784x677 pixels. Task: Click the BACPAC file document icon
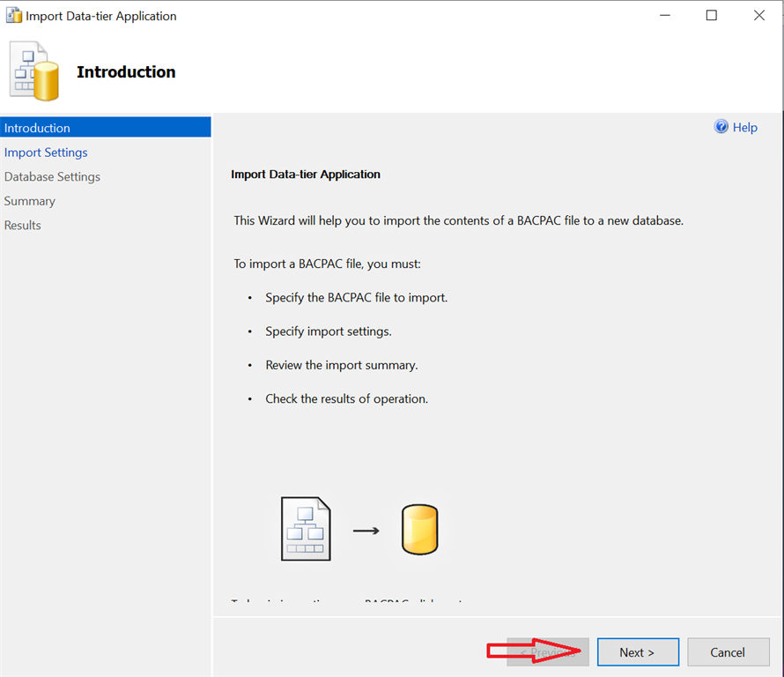tap(306, 529)
